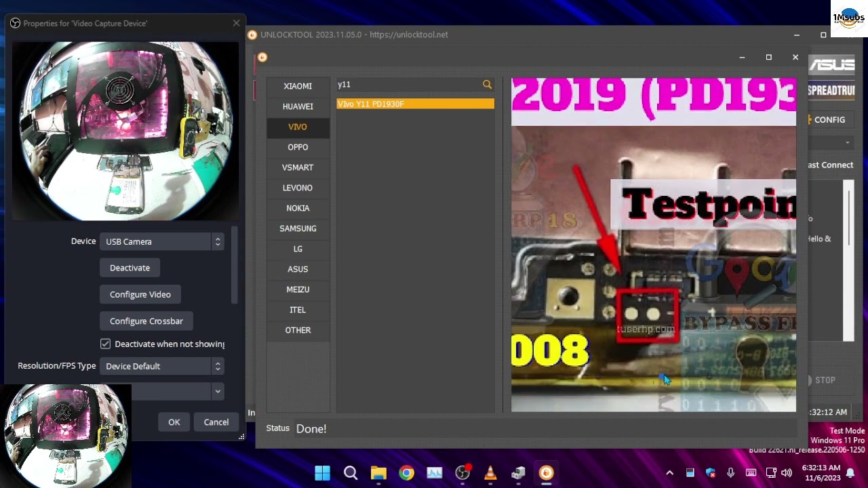Click the camera preview in the Properties dialog
Viewport: 868px width, 488px height.
[x=125, y=131]
